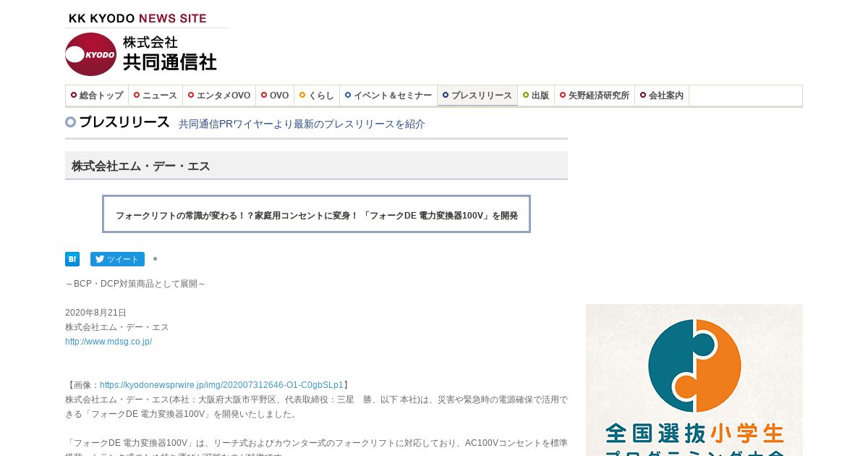Open the 総合トップ menu item
868x456 pixels.
(97, 96)
